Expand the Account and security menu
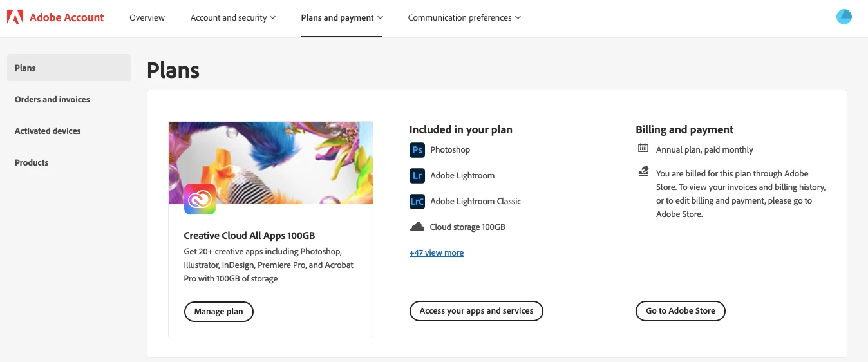 (x=233, y=17)
